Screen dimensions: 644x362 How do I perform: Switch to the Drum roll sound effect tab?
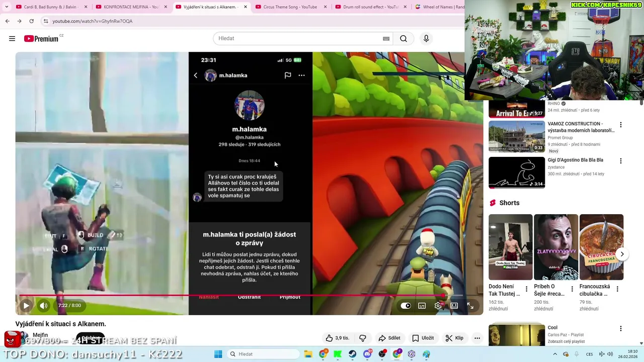[x=370, y=7]
